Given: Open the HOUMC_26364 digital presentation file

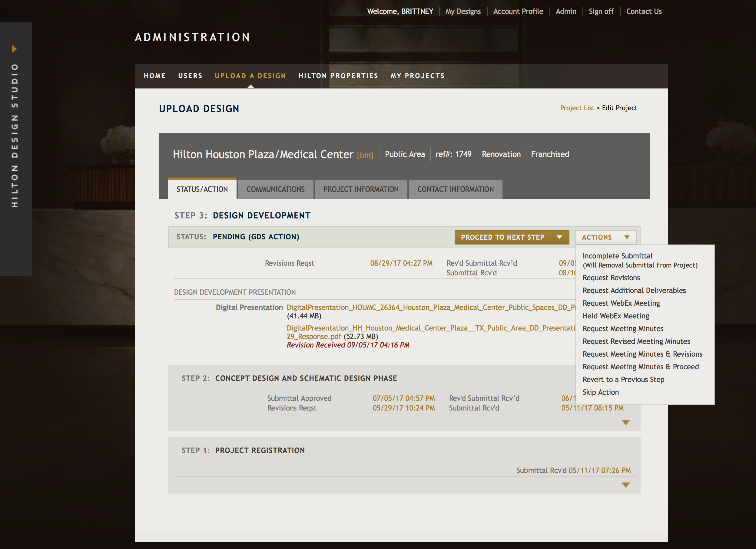Looking at the screenshot, I should tap(431, 307).
